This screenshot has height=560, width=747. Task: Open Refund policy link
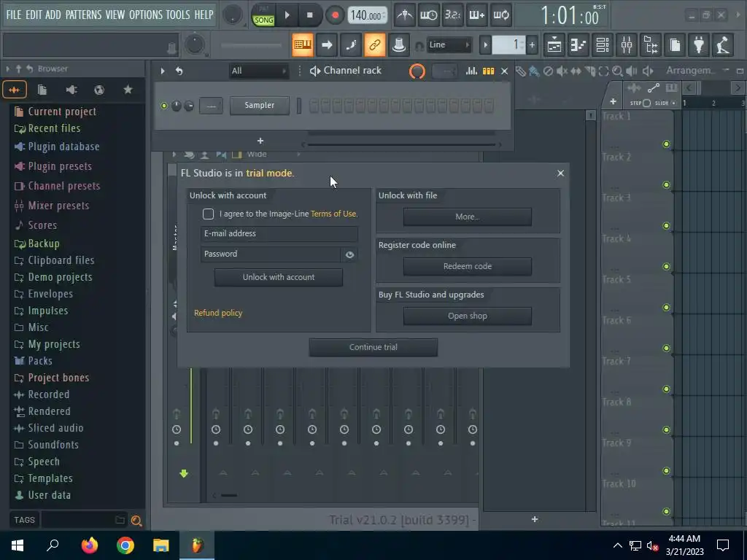217,313
